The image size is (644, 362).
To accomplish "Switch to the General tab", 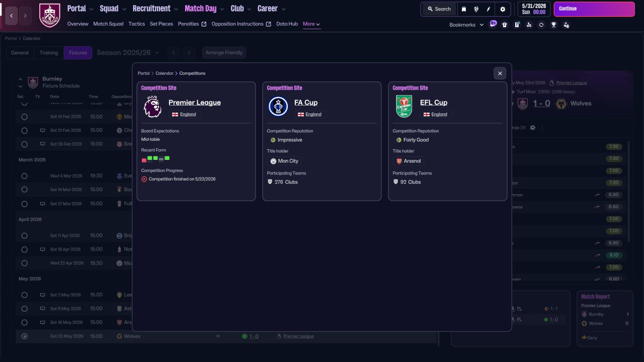I will pyautogui.click(x=20, y=53).
